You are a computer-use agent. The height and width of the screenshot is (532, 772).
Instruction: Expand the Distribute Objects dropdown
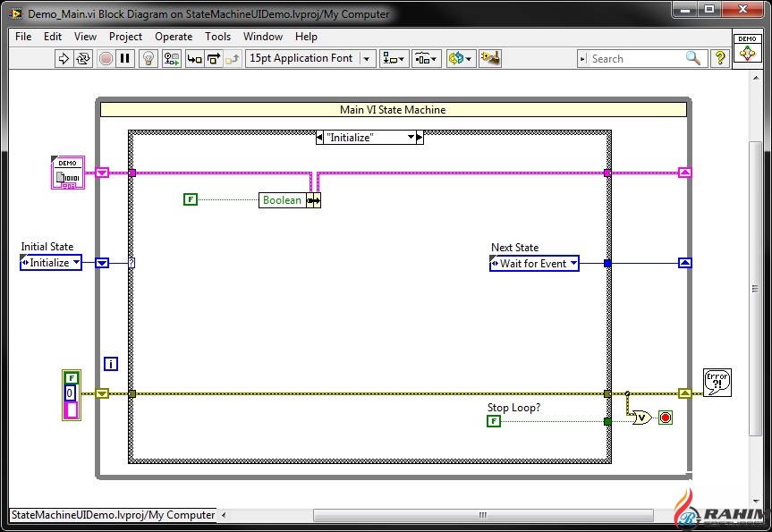click(426, 58)
